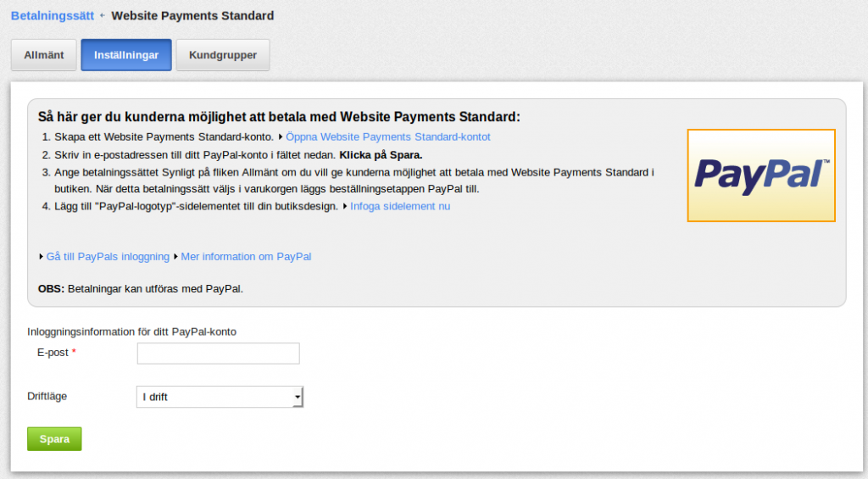Focus the E-post input field

[x=218, y=354]
